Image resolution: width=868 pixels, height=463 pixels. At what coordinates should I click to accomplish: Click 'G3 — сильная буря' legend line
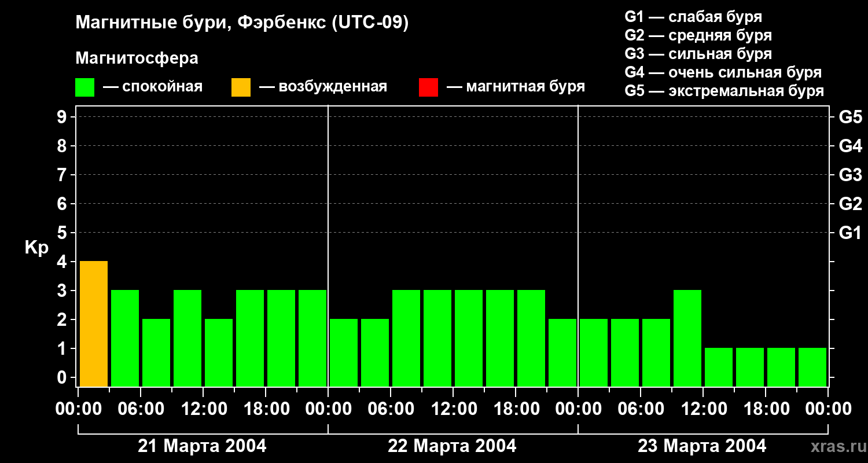point(698,54)
